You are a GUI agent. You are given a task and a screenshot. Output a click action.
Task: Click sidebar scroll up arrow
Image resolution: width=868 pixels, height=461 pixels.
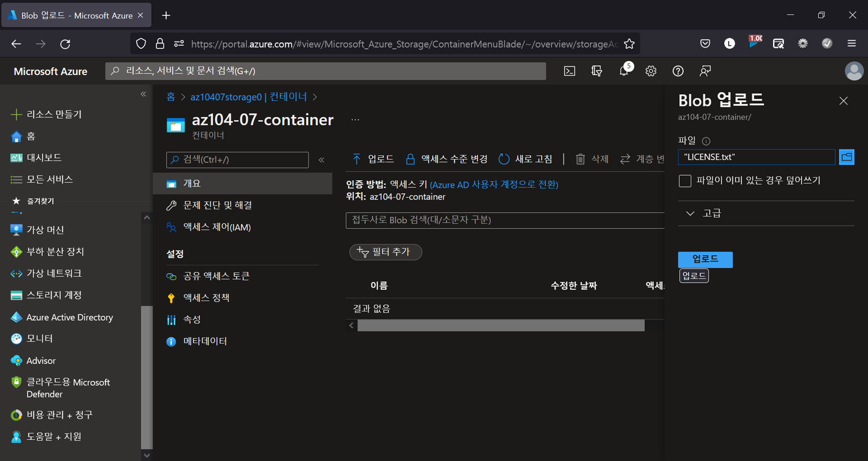pos(147,218)
